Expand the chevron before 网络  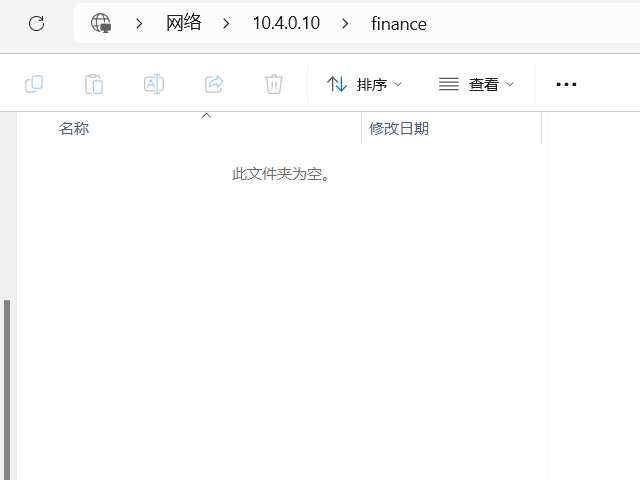click(139, 24)
